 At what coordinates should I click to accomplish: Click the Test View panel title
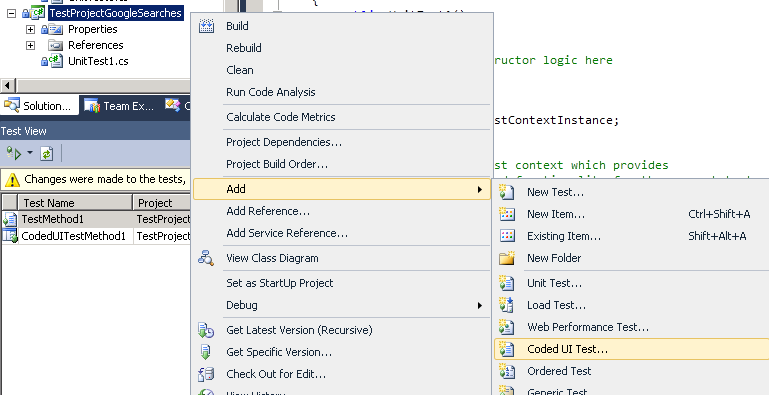click(x=24, y=132)
